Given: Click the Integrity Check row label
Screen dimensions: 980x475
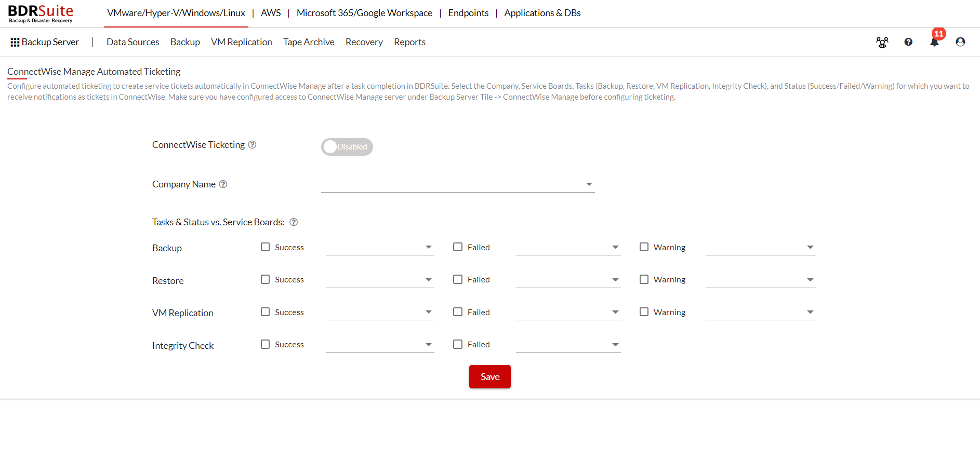Looking at the screenshot, I should pos(183,346).
